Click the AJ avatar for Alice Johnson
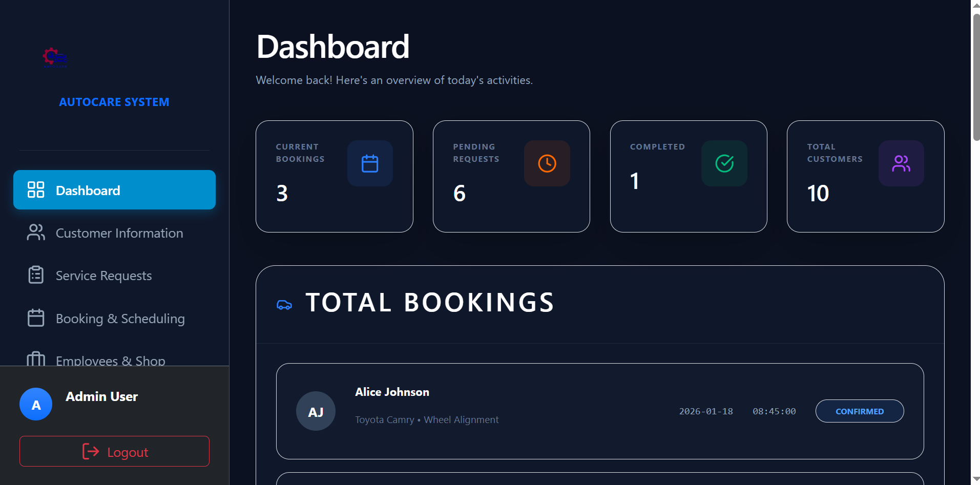The width and height of the screenshot is (980, 485). [x=316, y=411]
